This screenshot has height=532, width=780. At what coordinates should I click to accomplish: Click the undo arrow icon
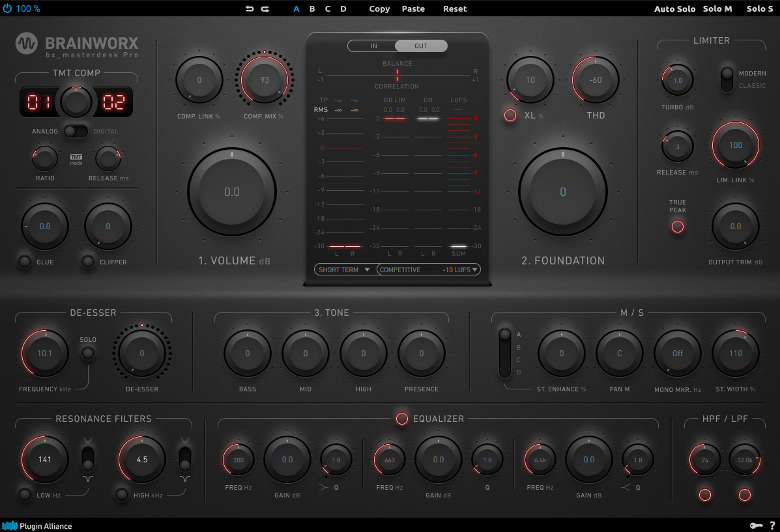tap(250, 9)
